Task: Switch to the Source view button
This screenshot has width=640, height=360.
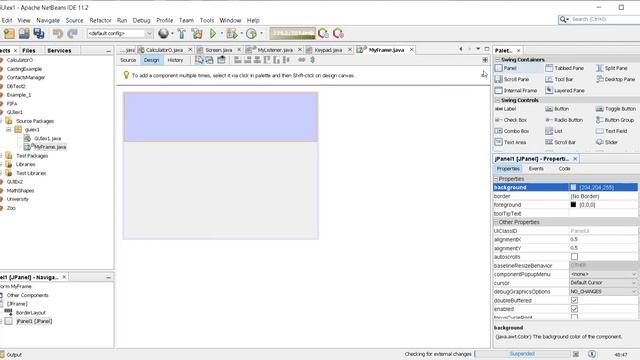Action: (128, 60)
